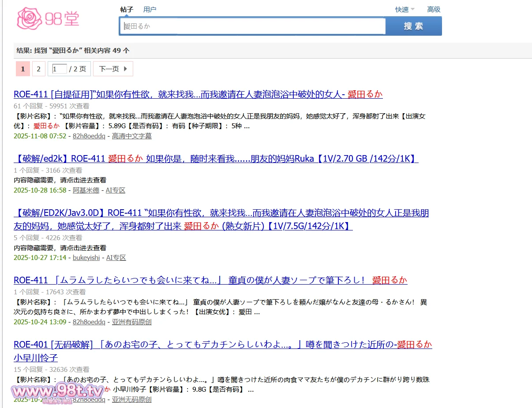This screenshot has width=532, height=408.
Task: Open author bukeyishi profile link
Action: click(86, 257)
